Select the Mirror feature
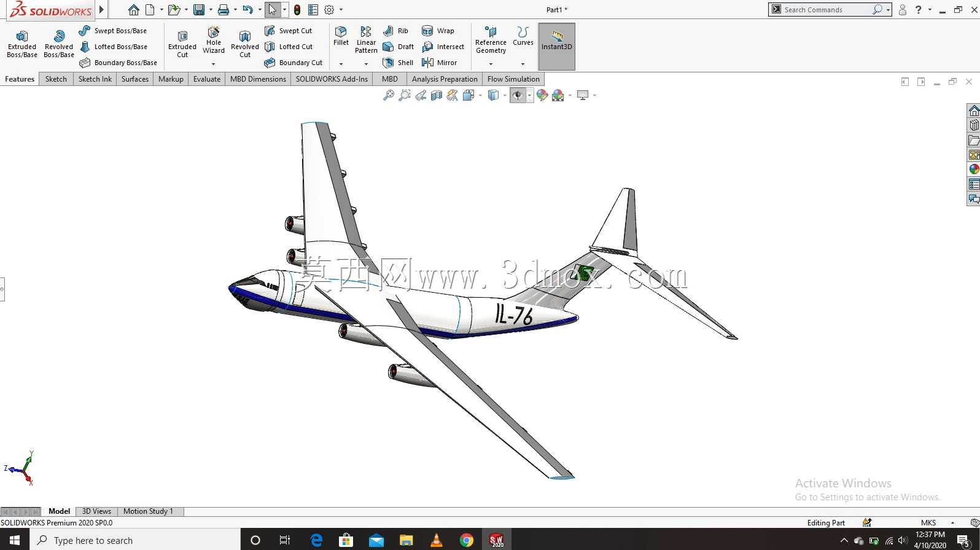The height and width of the screenshot is (550, 980). (x=439, y=63)
